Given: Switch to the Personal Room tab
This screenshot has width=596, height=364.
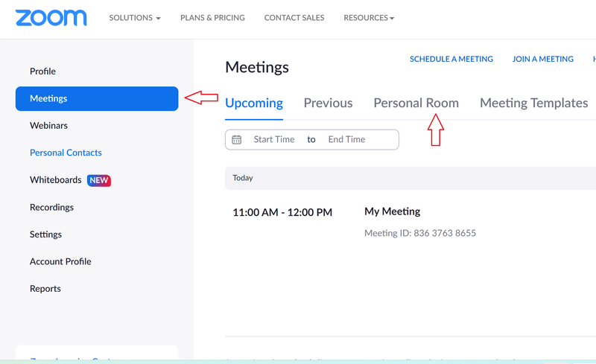Looking at the screenshot, I should (416, 103).
